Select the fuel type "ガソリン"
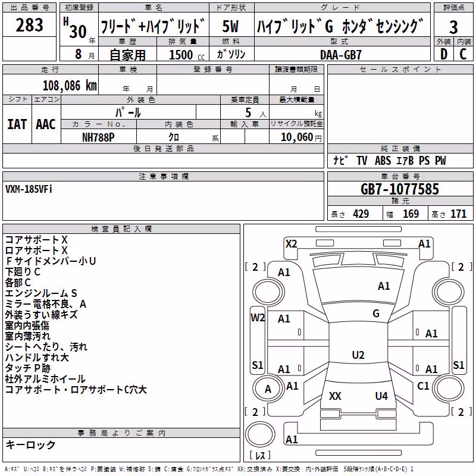 point(231,54)
